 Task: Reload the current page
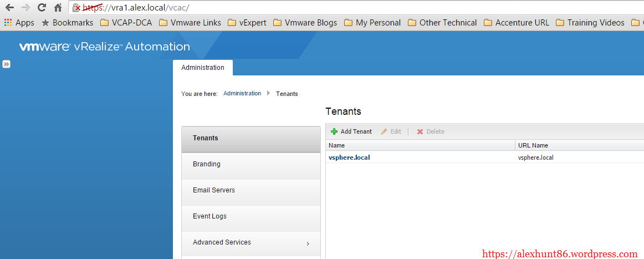click(42, 8)
